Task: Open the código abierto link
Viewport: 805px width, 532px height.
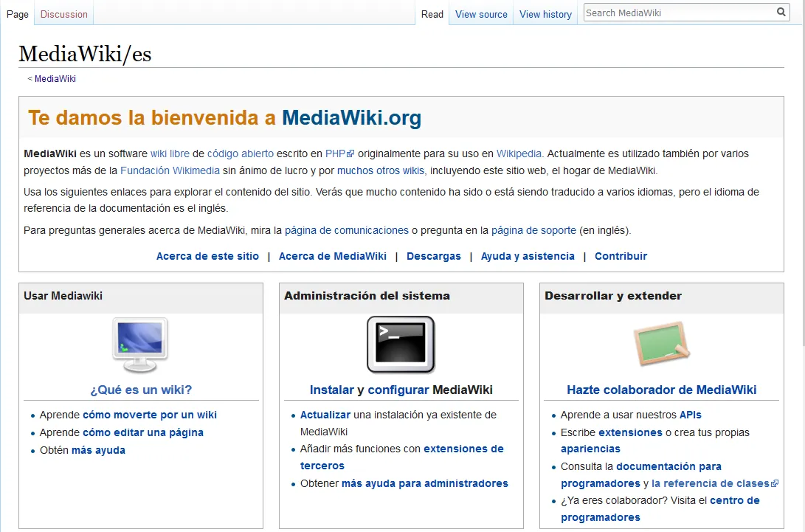Action: pyautogui.click(x=241, y=153)
